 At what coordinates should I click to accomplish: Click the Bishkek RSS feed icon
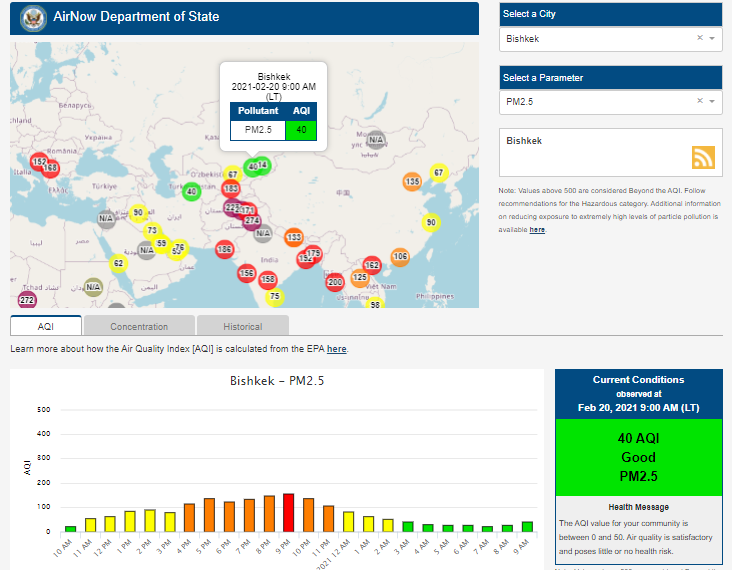click(703, 157)
